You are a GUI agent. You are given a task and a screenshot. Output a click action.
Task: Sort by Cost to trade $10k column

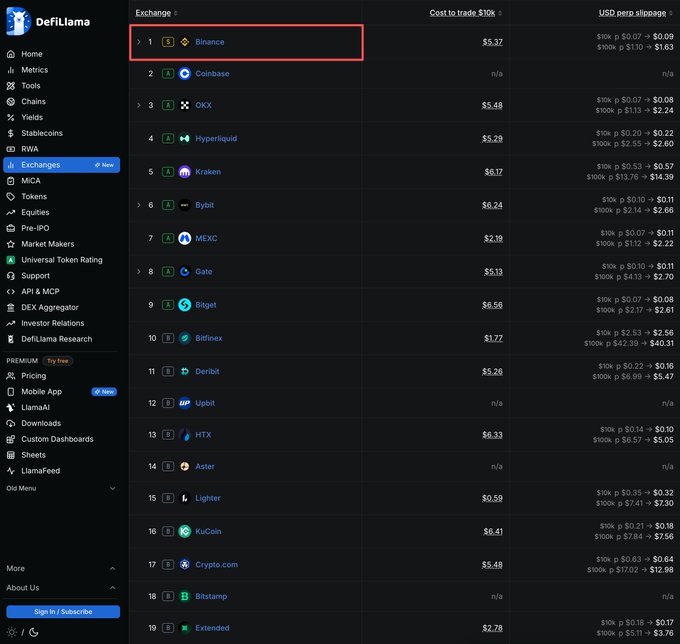click(465, 13)
